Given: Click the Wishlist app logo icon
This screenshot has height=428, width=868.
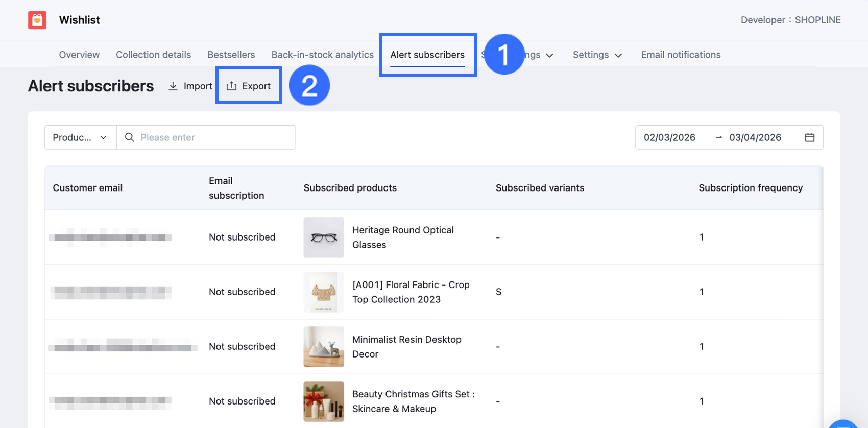Looking at the screenshot, I should click(37, 20).
